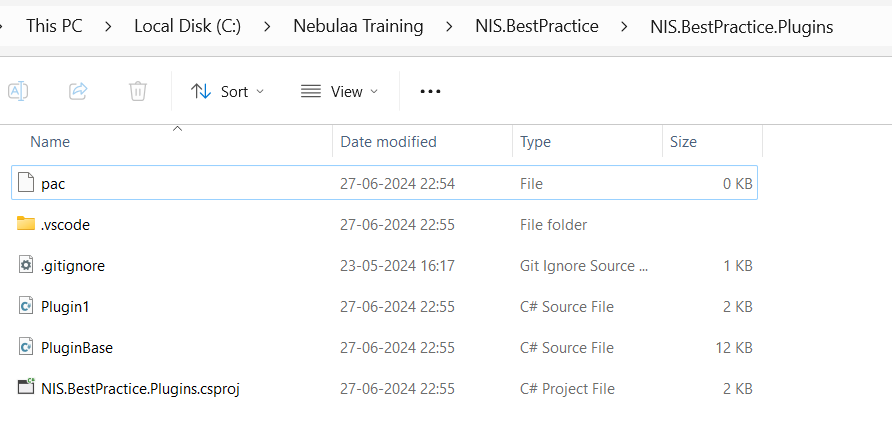Select the NIS.BestPractice.Plugins.csproj project icon

click(26, 388)
